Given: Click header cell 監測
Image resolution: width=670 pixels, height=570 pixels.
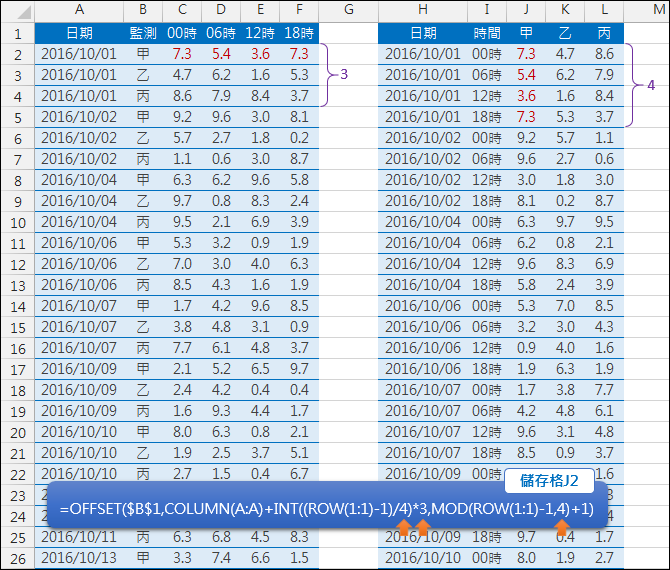Looking at the screenshot, I should click(x=143, y=33).
